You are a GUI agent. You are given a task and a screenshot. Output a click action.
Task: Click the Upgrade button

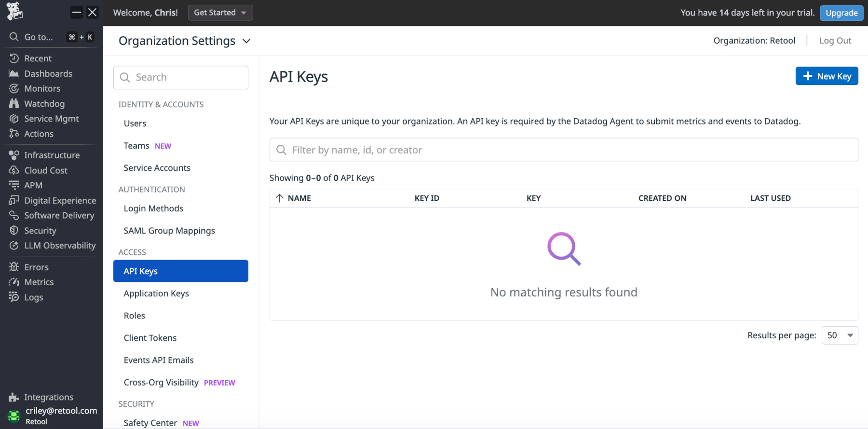(841, 13)
